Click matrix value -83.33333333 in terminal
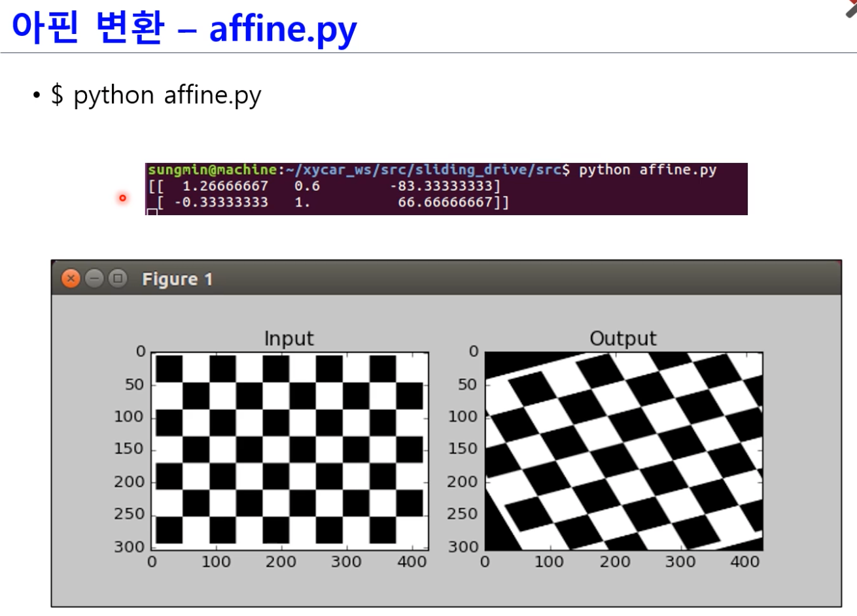Screen dimensions: 857x616 click(x=441, y=186)
